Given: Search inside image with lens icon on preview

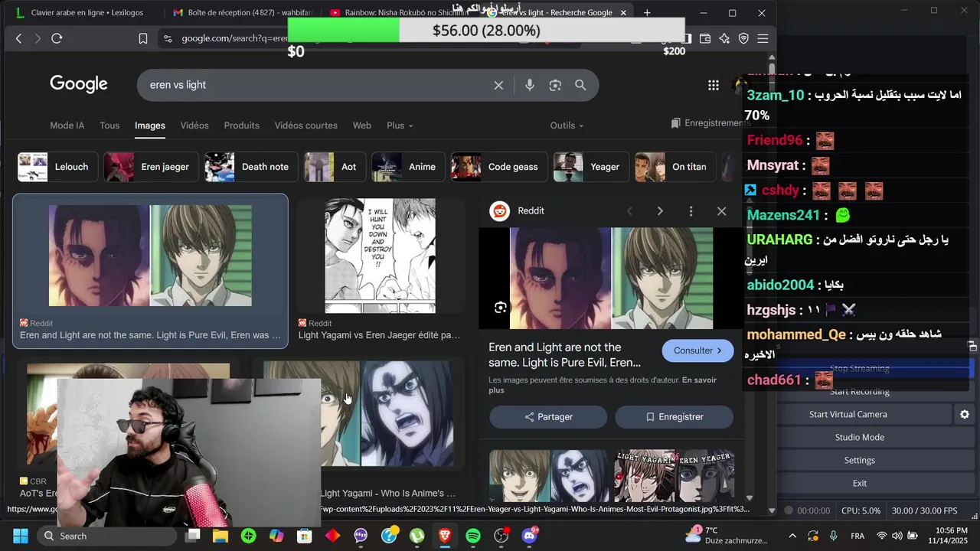Looking at the screenshot, I should pyautogui.click(x=501, y=308).
